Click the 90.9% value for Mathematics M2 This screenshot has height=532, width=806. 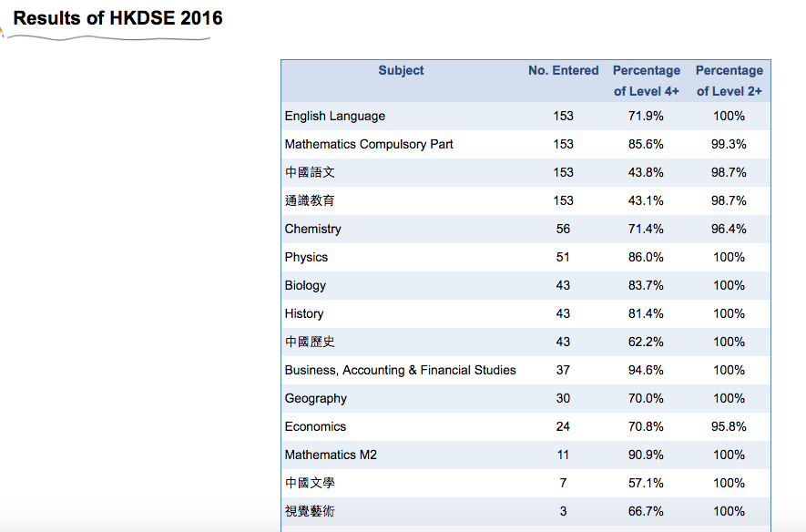pyautogui.click(x=646, y=455)
